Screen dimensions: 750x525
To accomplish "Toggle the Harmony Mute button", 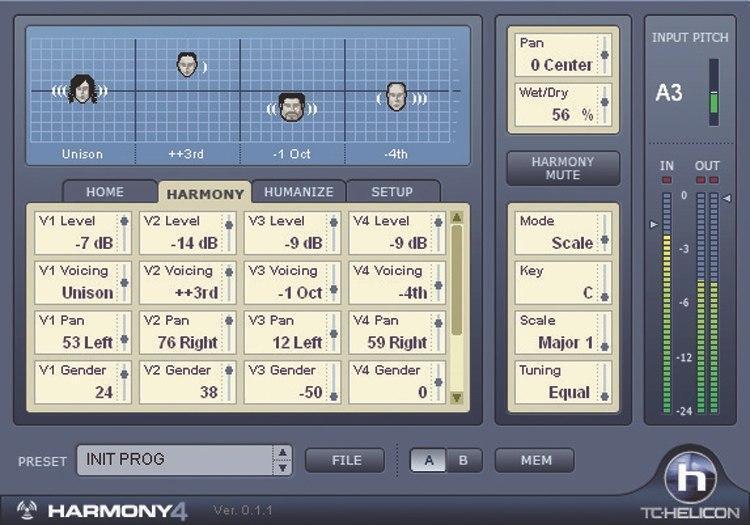I will pyautogui.click(x=562, y=168).
